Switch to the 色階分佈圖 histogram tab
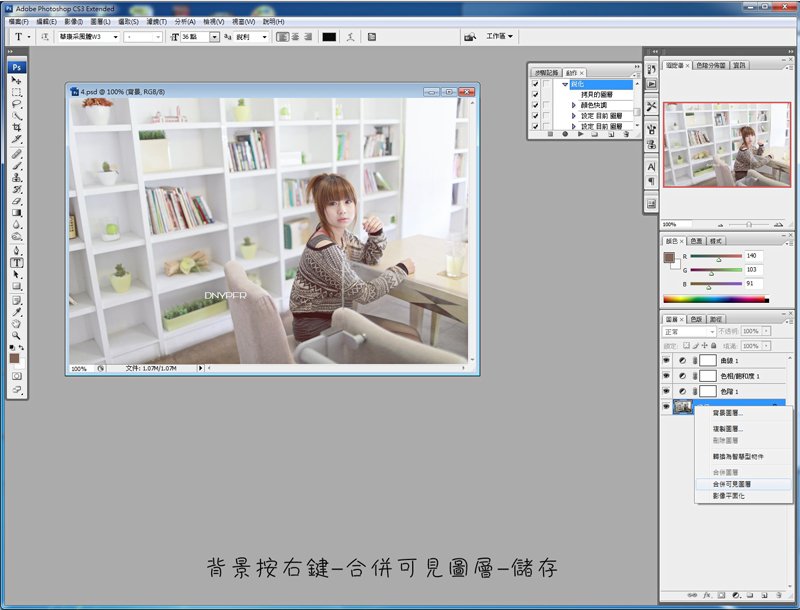This screenshot has height=610, width=800. (x=711, y=65)
